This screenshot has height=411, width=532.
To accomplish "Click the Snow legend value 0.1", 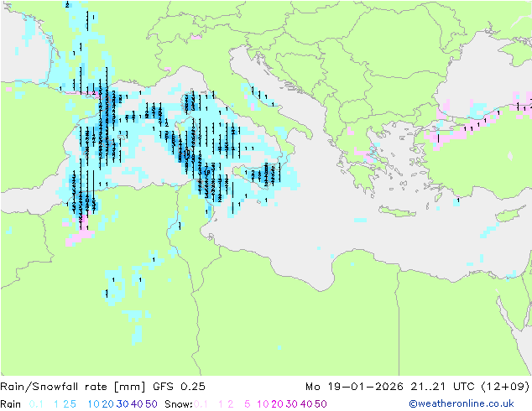I will pyautogui.click(x=201, y=404).
